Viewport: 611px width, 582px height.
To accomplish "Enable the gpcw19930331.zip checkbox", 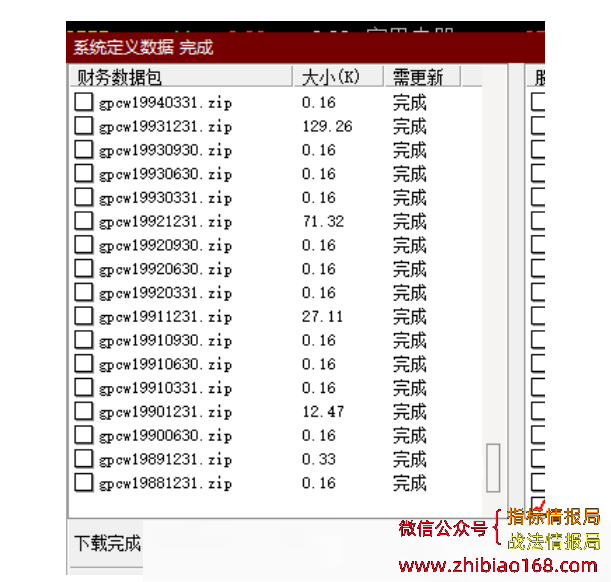I will (x=84, y=197).
